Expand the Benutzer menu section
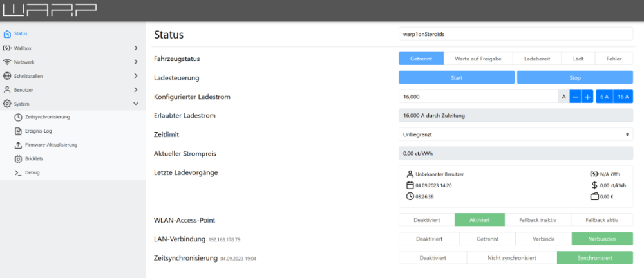The image size is (644, 278). (136, 90)
